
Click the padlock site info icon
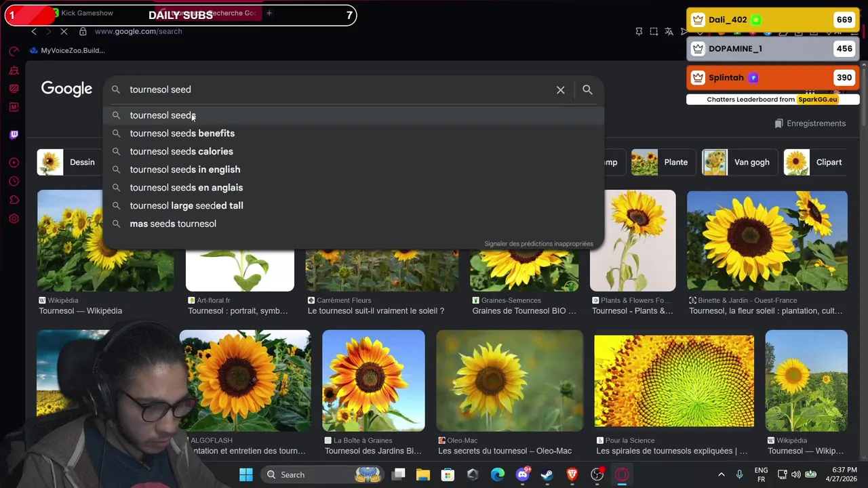(83, 31)
